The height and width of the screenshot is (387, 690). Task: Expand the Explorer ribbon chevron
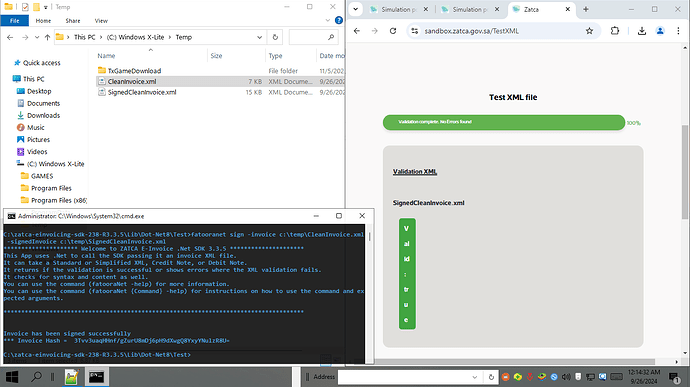point(328,20)
